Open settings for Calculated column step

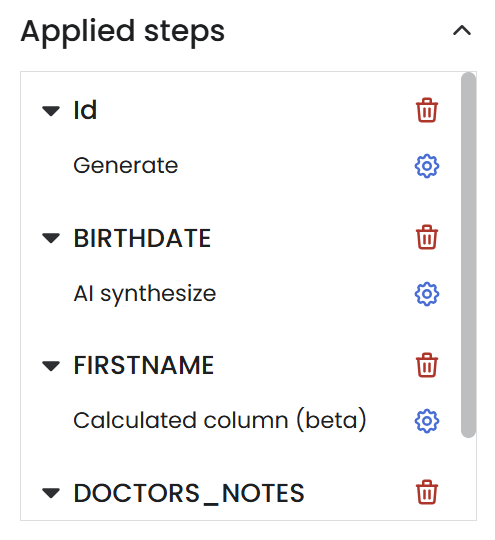(x=426, y=421)
